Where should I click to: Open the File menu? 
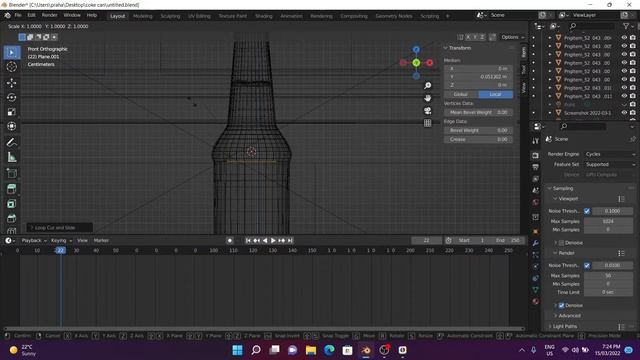(x=18, y=15)
